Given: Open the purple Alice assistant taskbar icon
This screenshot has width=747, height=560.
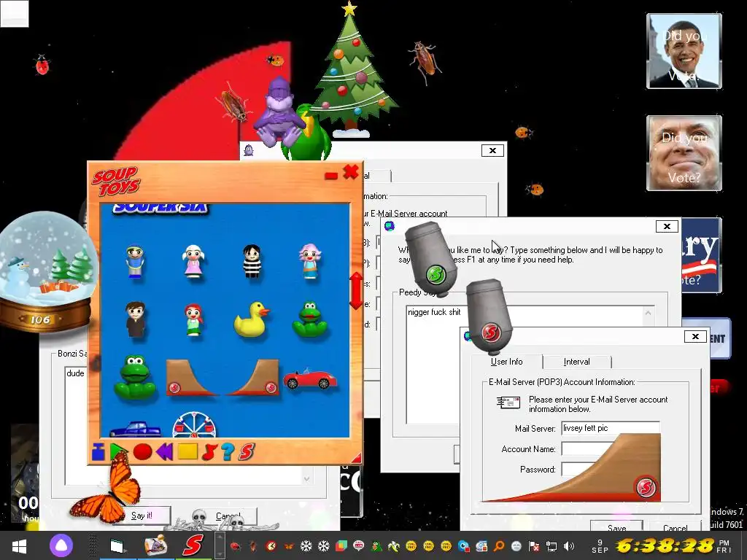Looking at the screenshot, I should tap(61, 545).
